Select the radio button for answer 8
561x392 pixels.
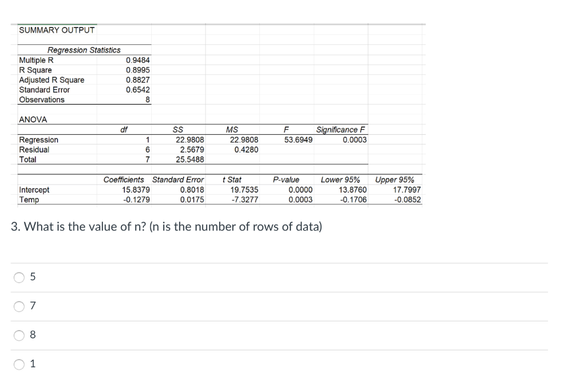pos(19,335)
